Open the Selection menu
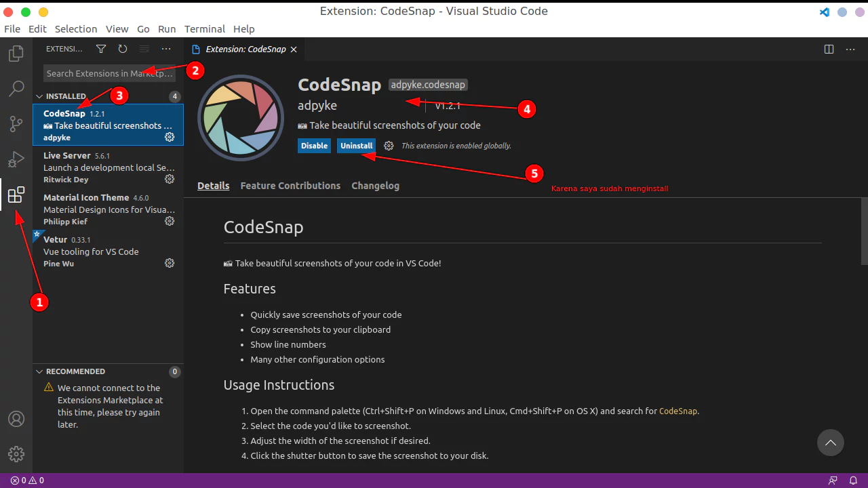Image resolution: width=868 pixels, height=488 pixels. [x=76, y=29]
